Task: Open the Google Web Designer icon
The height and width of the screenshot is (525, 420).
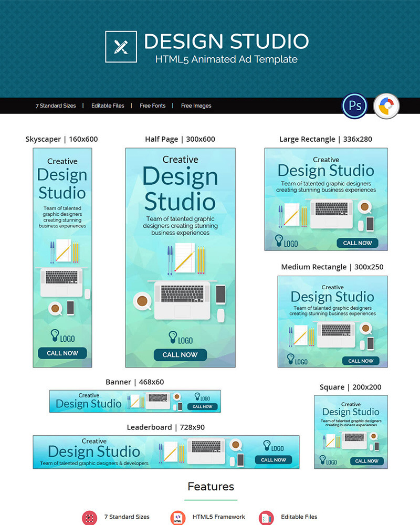Action: (x=386, y=106)
